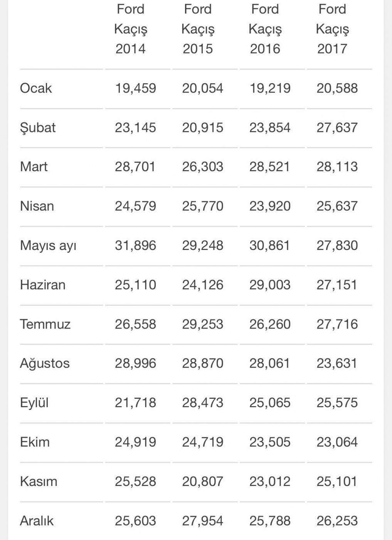
Task: Click the Mart row label
Action: click(x=34, y=167)
